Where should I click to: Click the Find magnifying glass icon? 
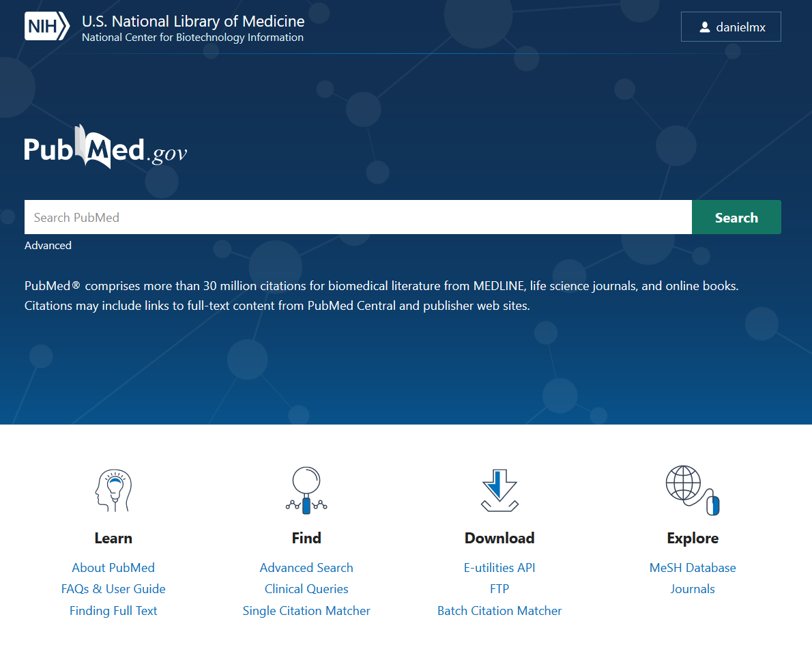[x=306, y=490]
